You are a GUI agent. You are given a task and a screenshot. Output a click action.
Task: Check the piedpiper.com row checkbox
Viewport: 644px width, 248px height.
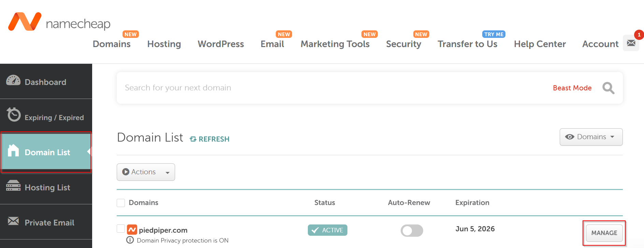[x=121, y=229]
